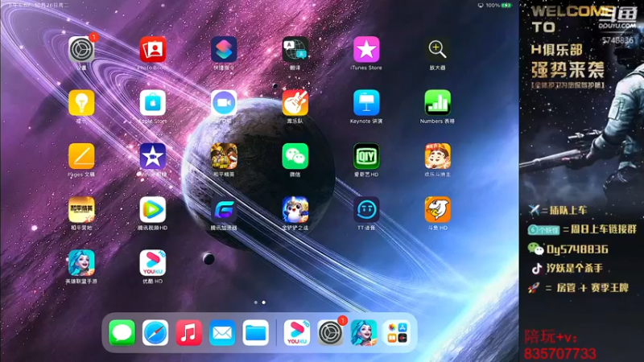The image size is (644, 362).
Task: Open the Douyu (斗鱼 HD) app
Action: (x=437, y=210)
